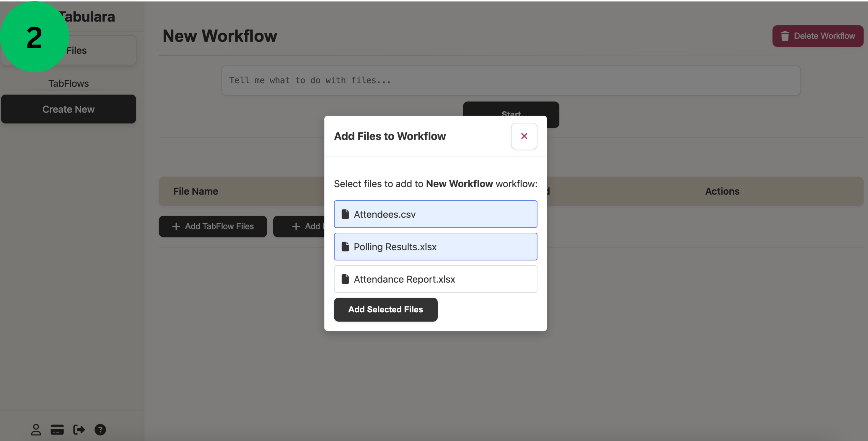Open billing via the credit card icon

[x=57, y=429]
